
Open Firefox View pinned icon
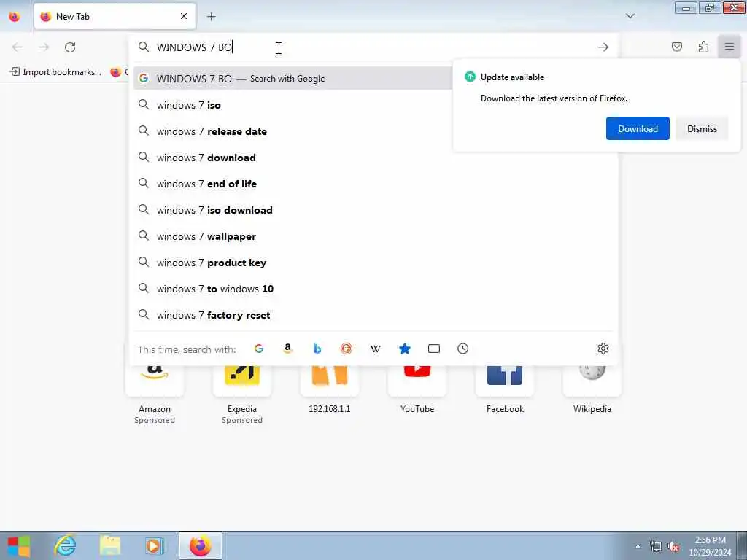point(15,17)
